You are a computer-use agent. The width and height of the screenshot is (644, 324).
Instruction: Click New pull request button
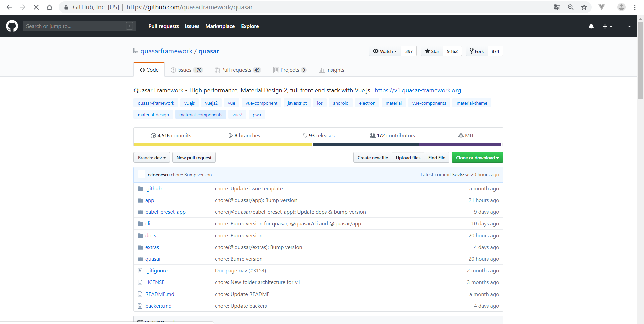(194, 157)
